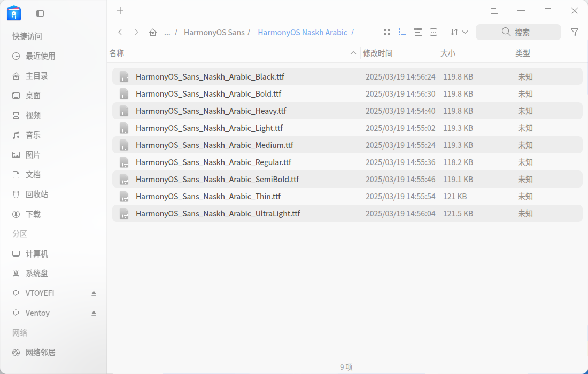Image resolution: width=588 pixels, height=374 pixels.
Task: Open the sort order dropdown
Action: (x=459, y=32)
